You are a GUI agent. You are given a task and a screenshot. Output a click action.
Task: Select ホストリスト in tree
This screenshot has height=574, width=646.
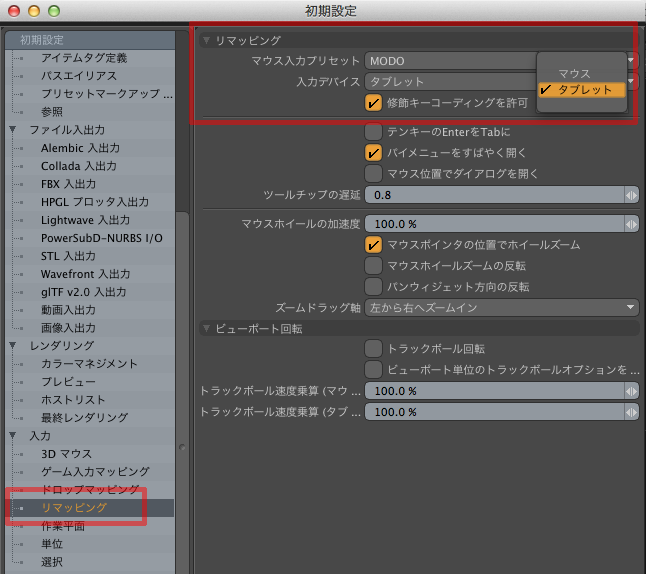73,400
